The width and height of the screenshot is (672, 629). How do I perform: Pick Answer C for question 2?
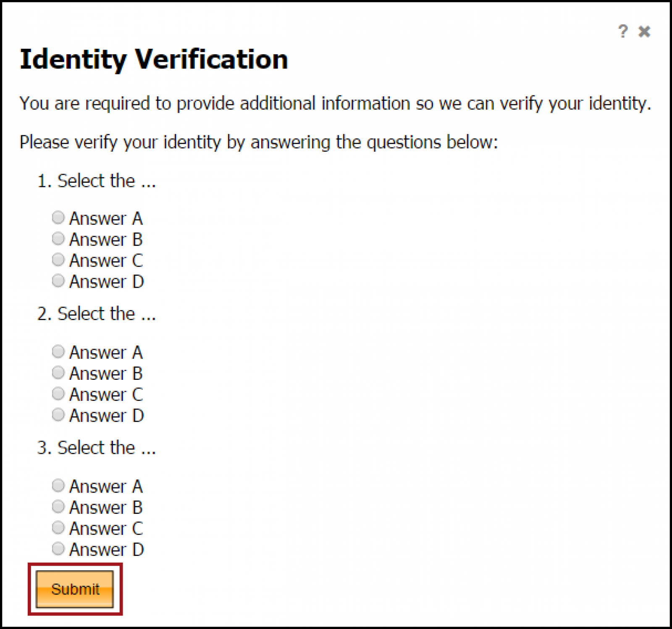58,394
